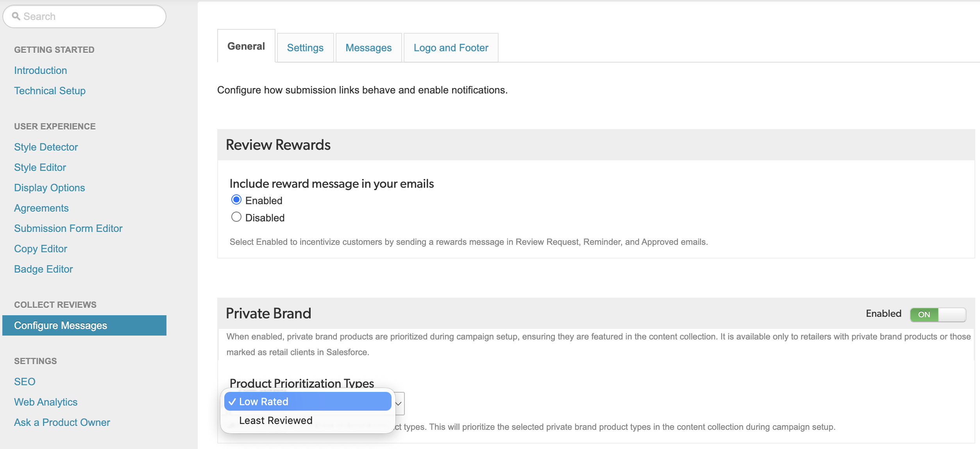Screen dimensions: 980x449
Task: Click the SETTINGS section header in sidebar
Action: [36, 361]
